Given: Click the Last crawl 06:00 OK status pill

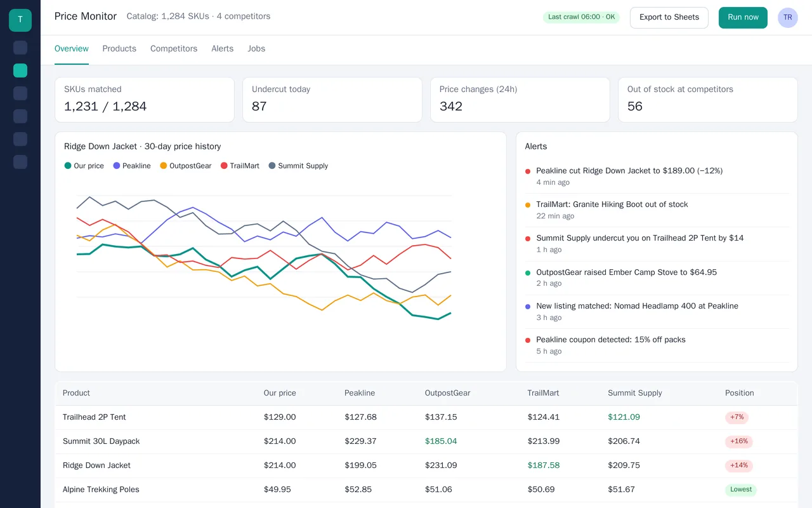Looking at the screenshot, I should point(581,17).
